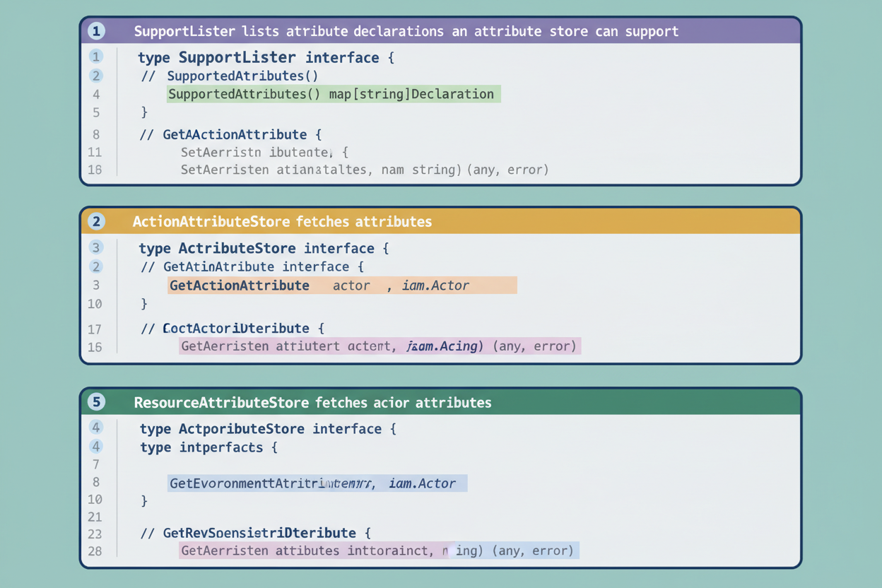The height and width of the screenshot is (588, 882).
Task: Select the blue-highlighted GetEvoronmentt iam.Actor line
Action: click(x=317, y=483)
